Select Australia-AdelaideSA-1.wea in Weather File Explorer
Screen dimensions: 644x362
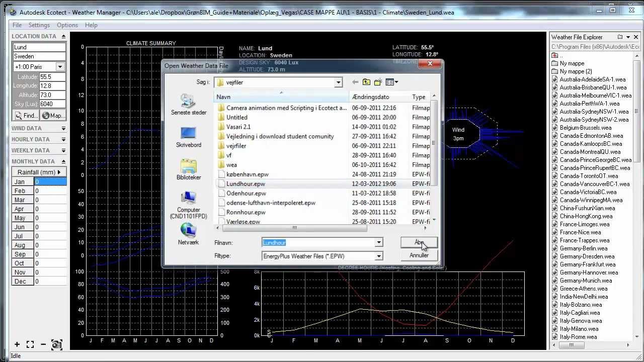pos(592,79)
